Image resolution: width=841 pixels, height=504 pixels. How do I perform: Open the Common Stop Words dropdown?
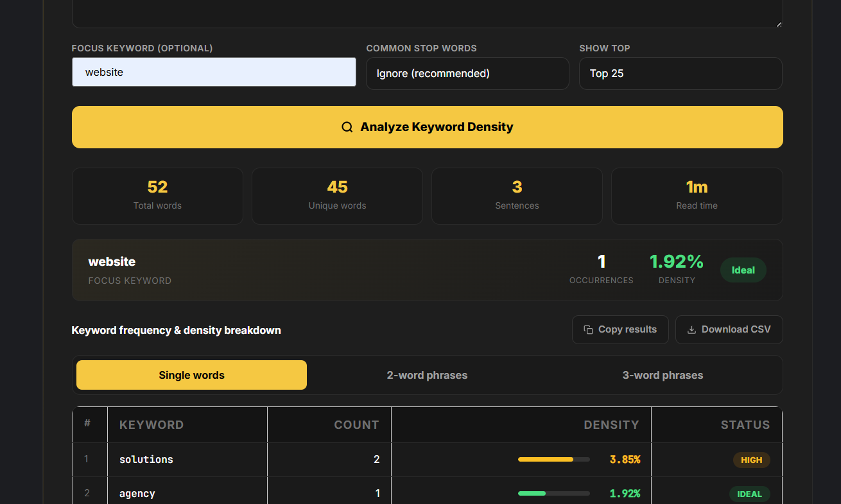click(467, 74)
